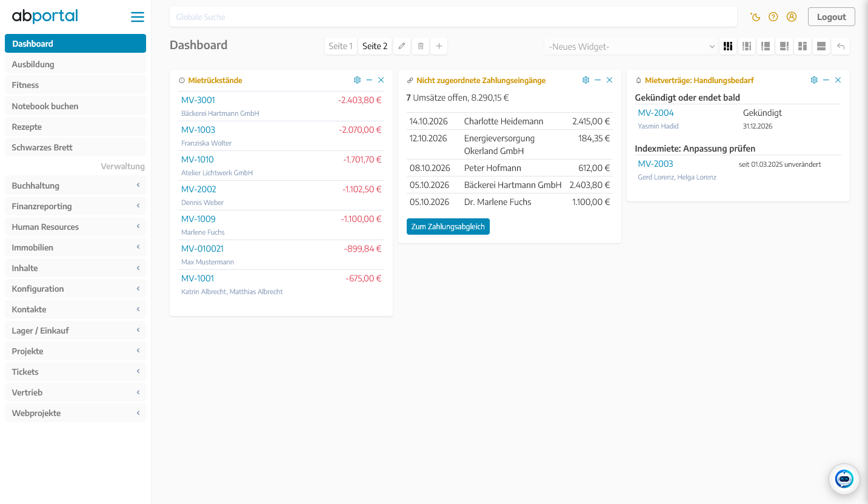Click the pencil edit page icon

point(402,46)
